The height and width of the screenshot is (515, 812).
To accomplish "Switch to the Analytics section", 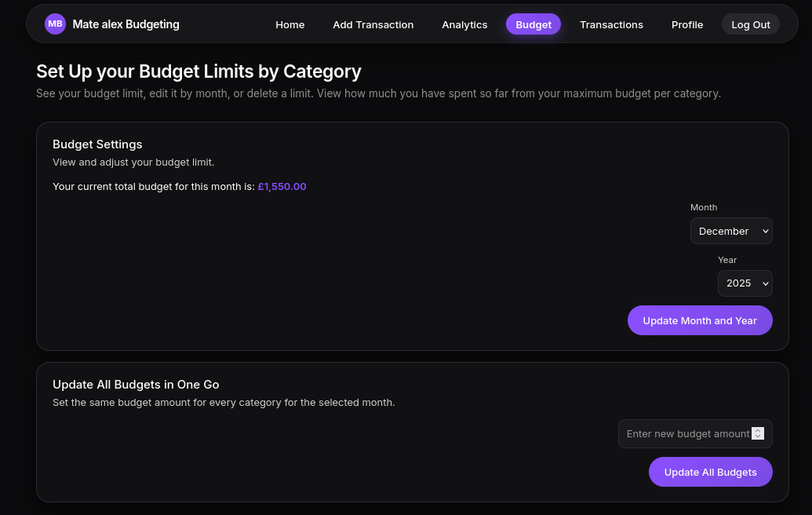I will point(464,24).
